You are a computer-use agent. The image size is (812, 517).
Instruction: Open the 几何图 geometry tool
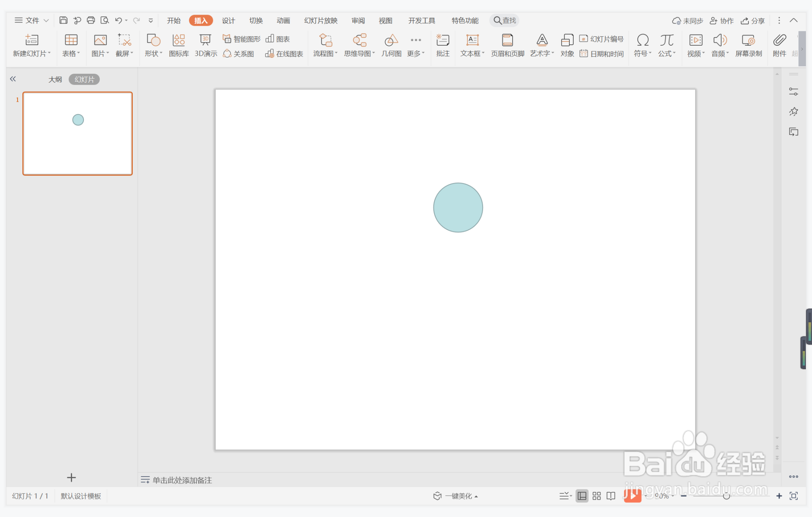coord(391,45)
